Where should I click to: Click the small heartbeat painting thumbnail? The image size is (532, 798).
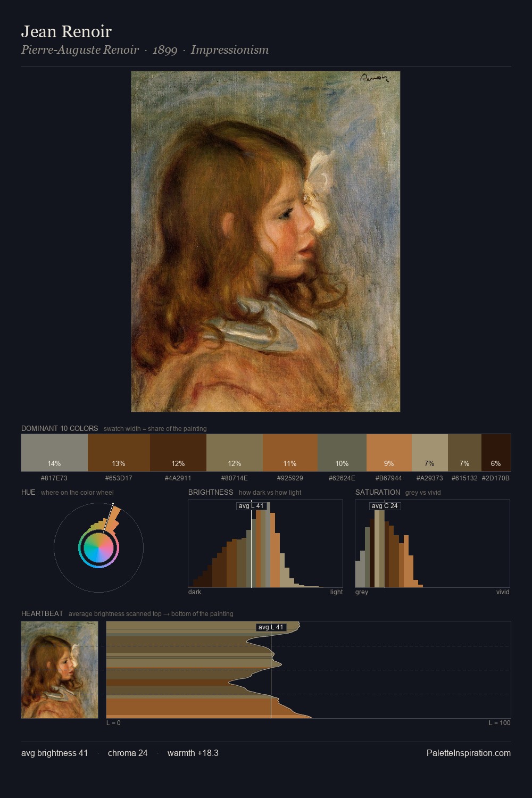(60, 670)
